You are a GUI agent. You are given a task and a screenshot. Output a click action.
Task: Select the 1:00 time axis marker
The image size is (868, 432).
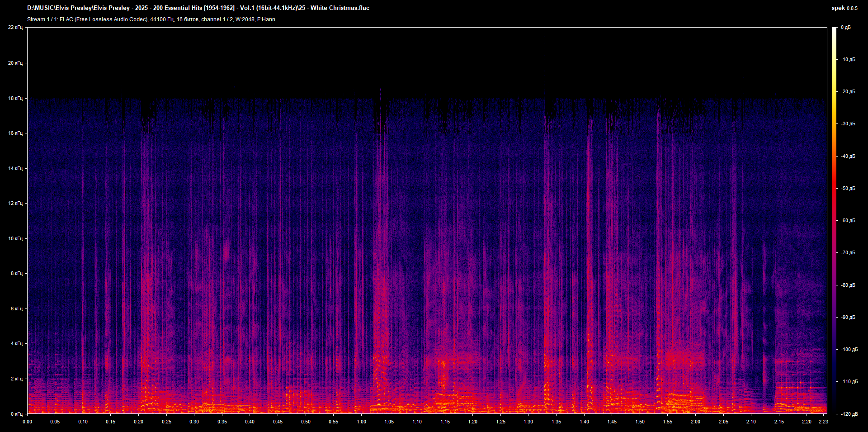(x=361, y=422)
